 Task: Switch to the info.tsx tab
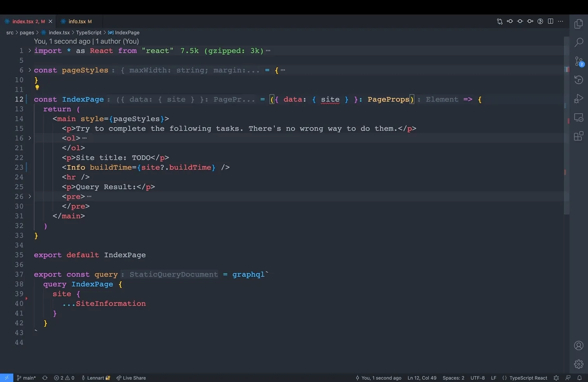pos(78,21)
